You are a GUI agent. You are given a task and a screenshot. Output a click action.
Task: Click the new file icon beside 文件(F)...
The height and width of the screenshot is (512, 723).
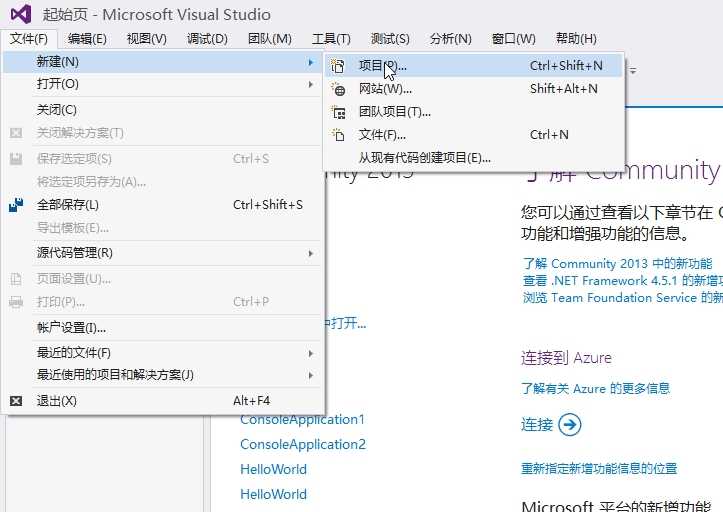coord(338,135)
